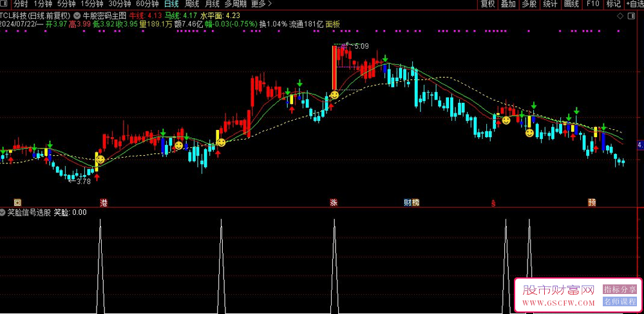Open the 更多 periods expander
The height and width of the screenshot is (314, 644).
pos(260,4)
